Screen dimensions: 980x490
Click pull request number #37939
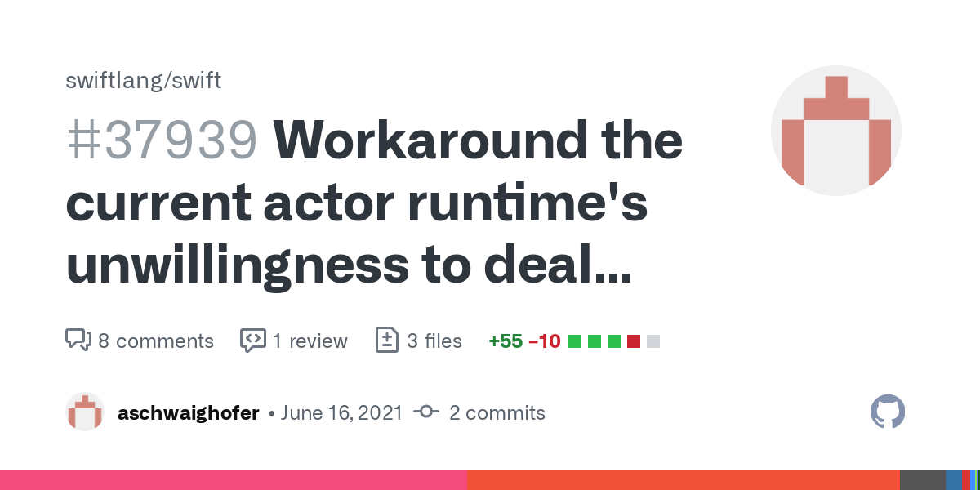tap(161, 140)
